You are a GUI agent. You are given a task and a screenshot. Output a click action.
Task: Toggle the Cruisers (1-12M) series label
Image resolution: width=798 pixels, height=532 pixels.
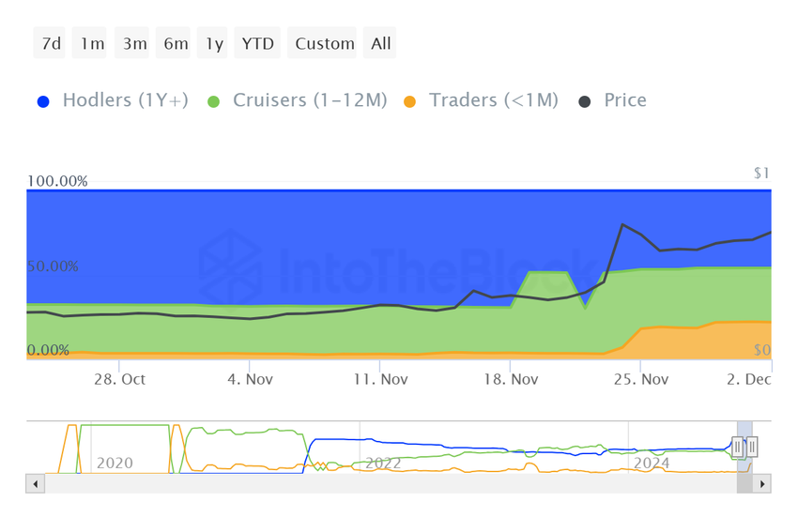coord(310,100)
